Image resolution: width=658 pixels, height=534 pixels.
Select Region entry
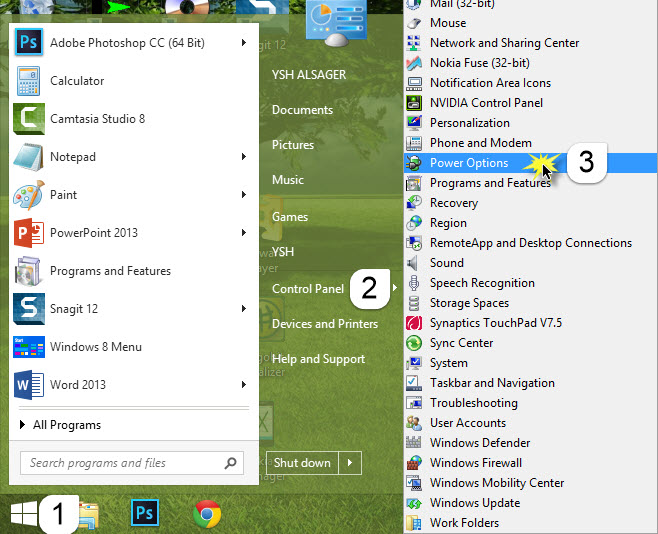pos(448,223)
